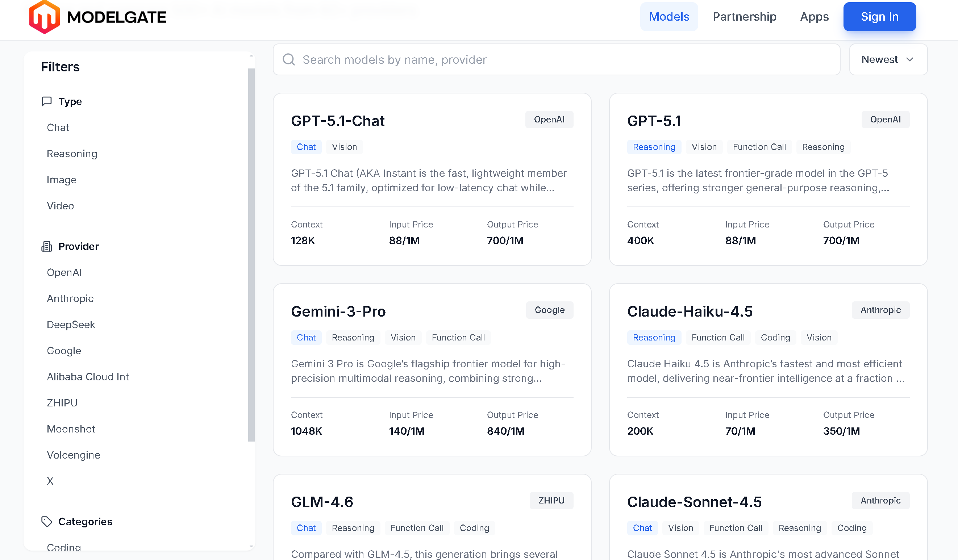Image resolution: width=958 pixels, height=560 pixels.
Task: Click the Filters panel scrollbar
Action: (251, 255)
